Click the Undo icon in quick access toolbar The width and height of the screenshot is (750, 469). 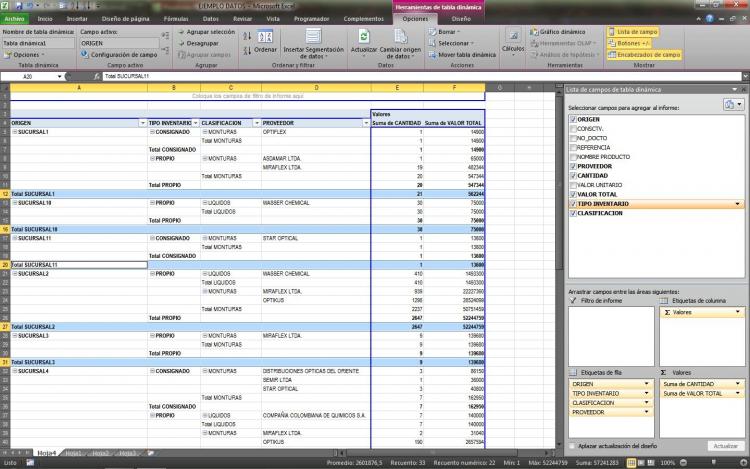(x=31, y=6)
